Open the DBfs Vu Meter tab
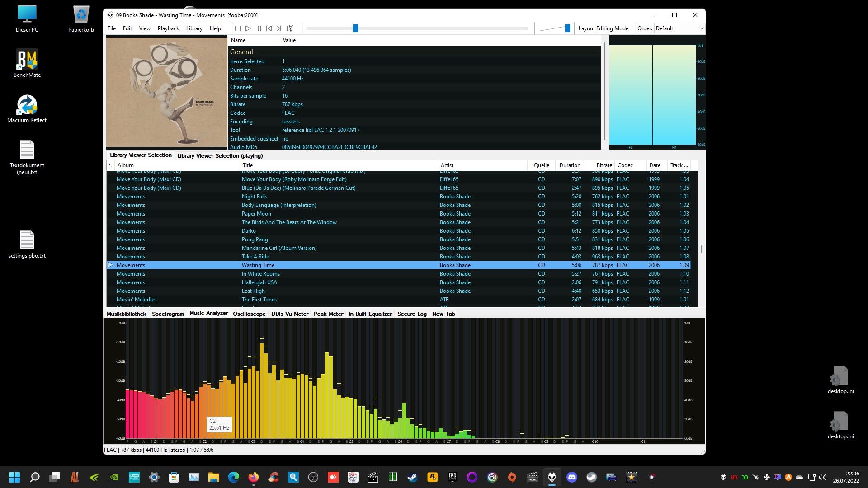Viewport: 868px width, 488px height. pos(290,314)
